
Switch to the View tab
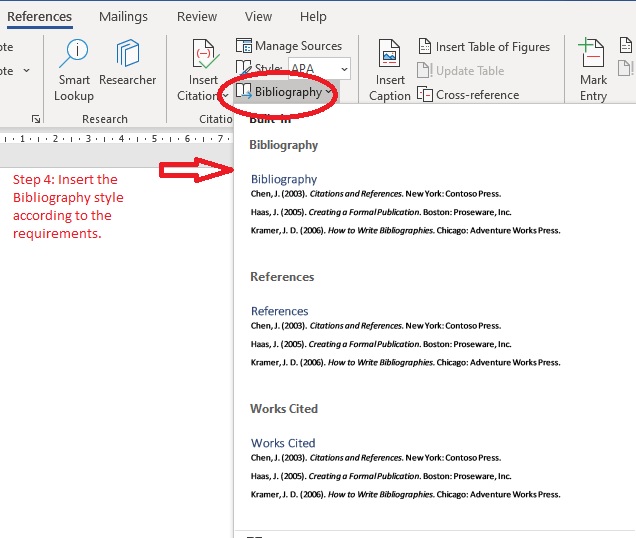(x=258, y=17)
